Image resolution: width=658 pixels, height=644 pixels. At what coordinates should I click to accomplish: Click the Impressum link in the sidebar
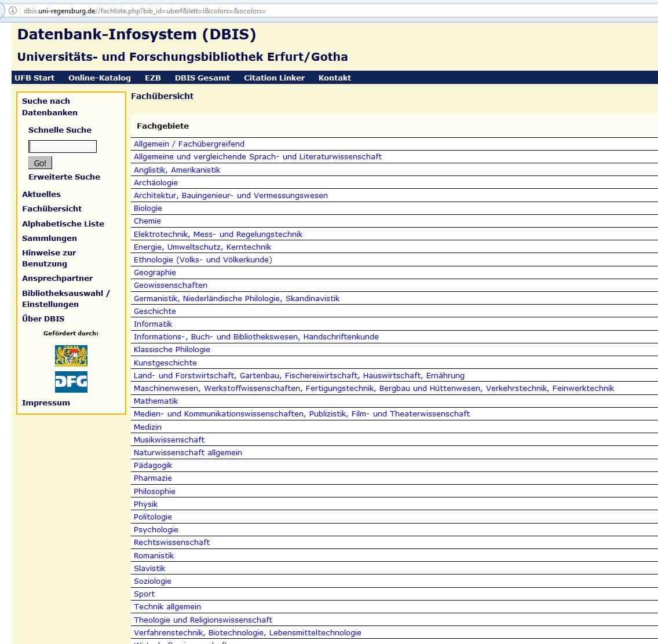tap(46, 402)
